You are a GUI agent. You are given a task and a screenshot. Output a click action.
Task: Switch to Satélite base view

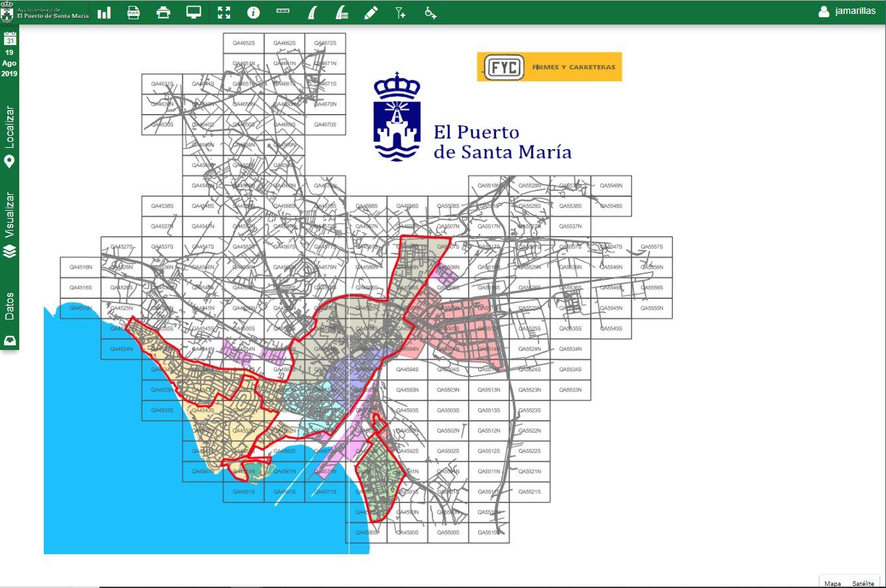(863, 583)
